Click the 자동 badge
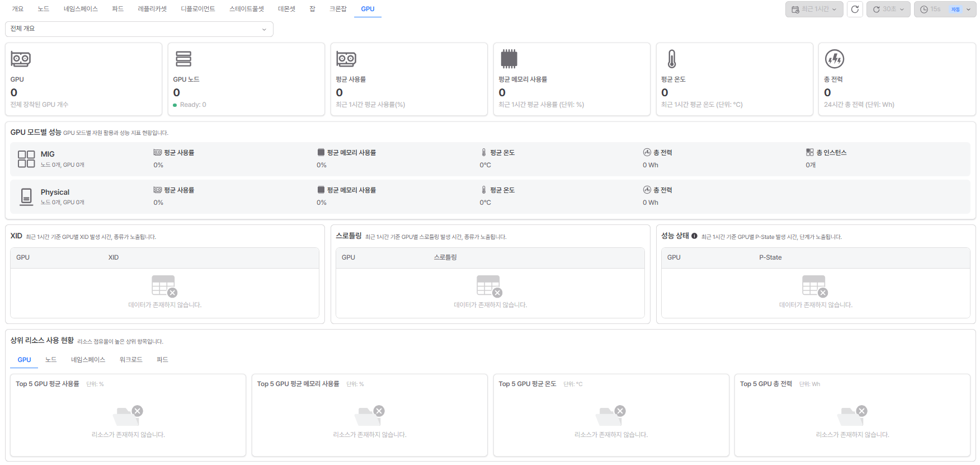 point(955,10)
